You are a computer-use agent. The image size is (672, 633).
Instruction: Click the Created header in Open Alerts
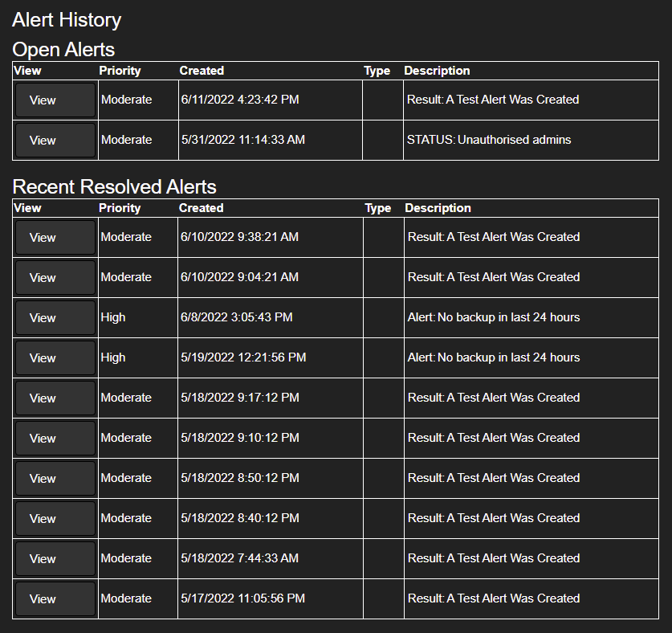point(202,71)
